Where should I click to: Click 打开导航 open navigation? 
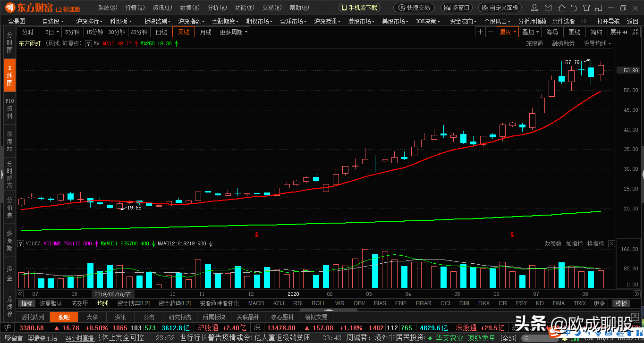point(608,21)
